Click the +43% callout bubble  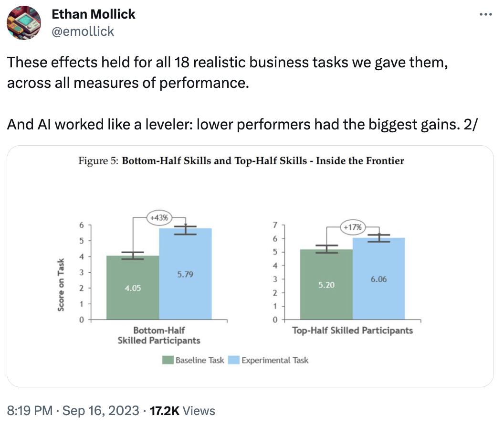(159, 217)
